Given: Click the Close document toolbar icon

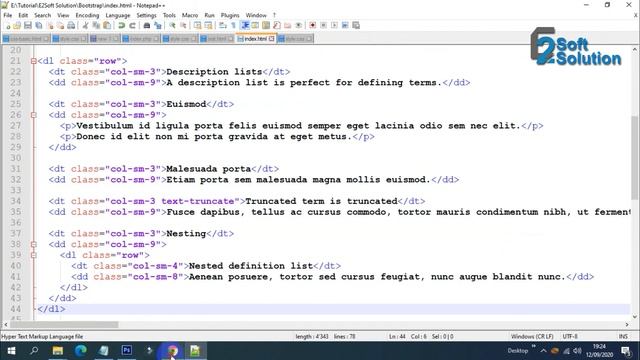Looking at the screenshot, I should pos(50,25).
